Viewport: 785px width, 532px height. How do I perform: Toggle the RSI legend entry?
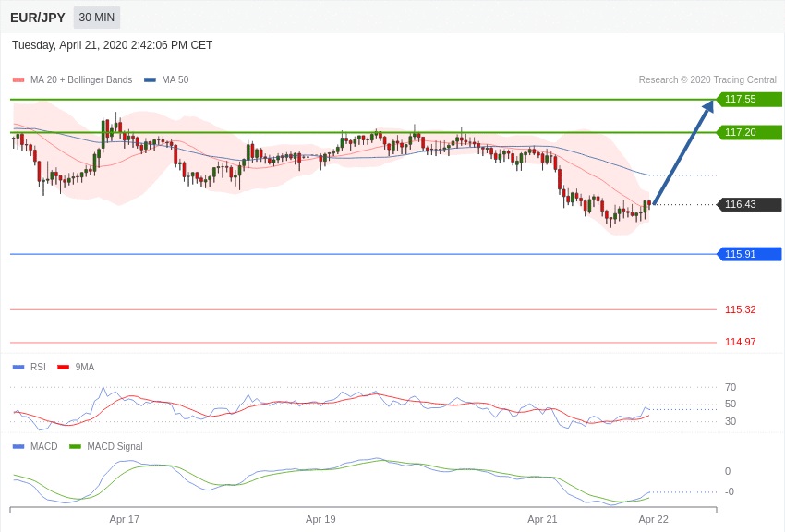click(x=29, y=367)
